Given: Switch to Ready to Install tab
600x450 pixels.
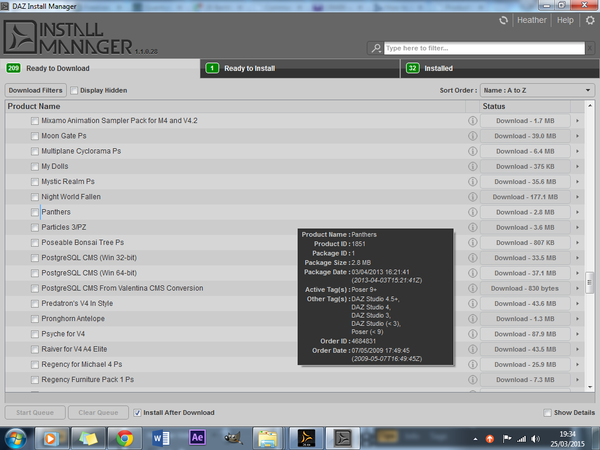Looking at the screenshot, I should coord(300,68).
